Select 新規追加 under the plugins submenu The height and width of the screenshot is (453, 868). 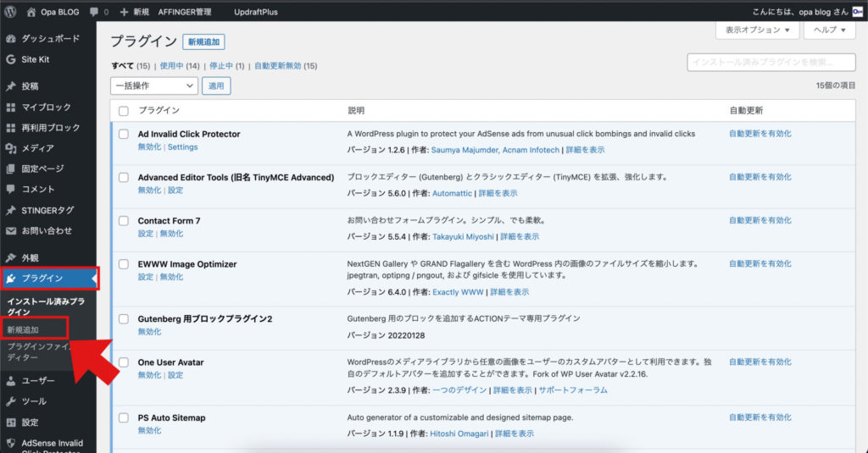click(23, 329)
